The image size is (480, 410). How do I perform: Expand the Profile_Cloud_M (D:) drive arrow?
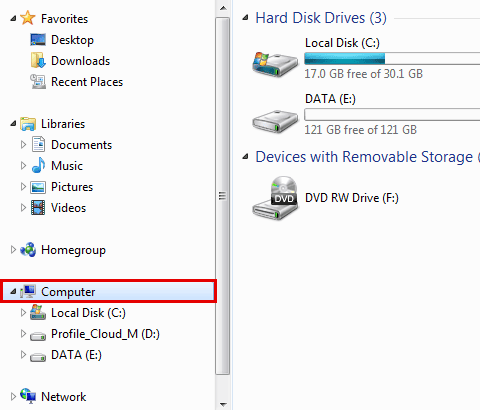coord(23,333)
